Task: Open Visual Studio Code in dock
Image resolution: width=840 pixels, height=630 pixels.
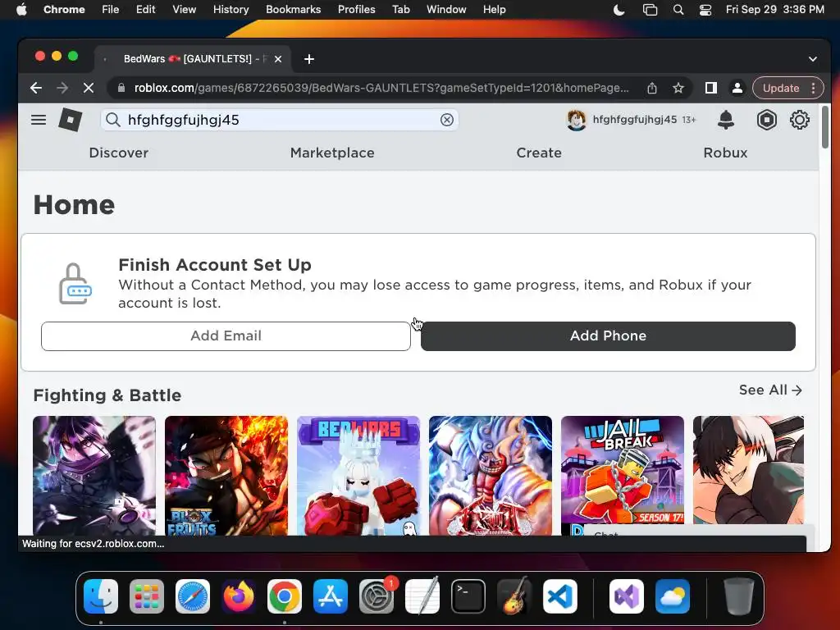Action: coord(559,596)
